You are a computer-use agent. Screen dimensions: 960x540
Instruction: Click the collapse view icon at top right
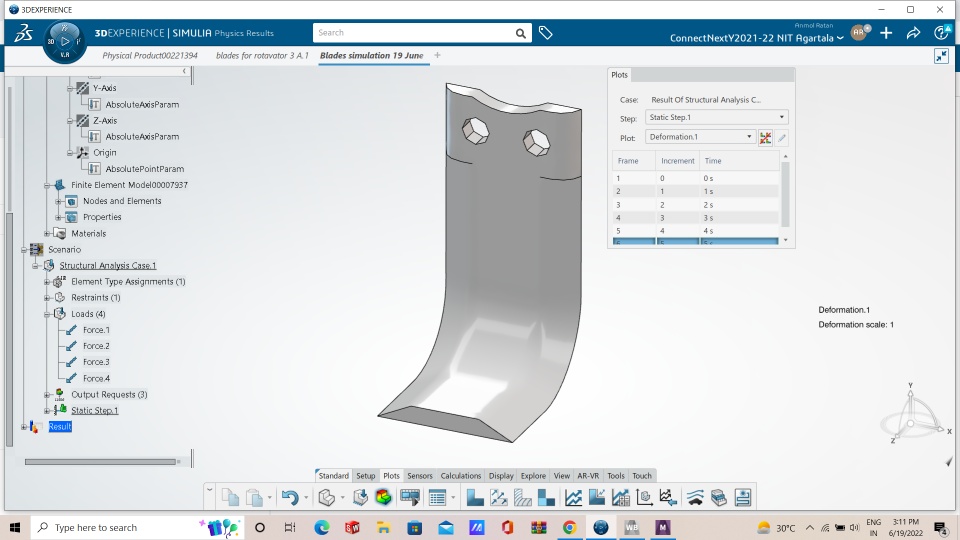click(941, 56)
